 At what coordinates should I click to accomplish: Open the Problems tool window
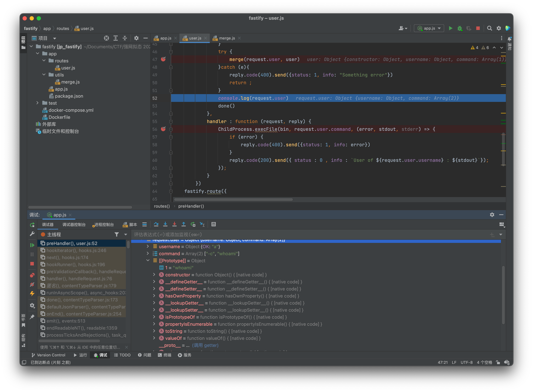[x=144, y=355]
